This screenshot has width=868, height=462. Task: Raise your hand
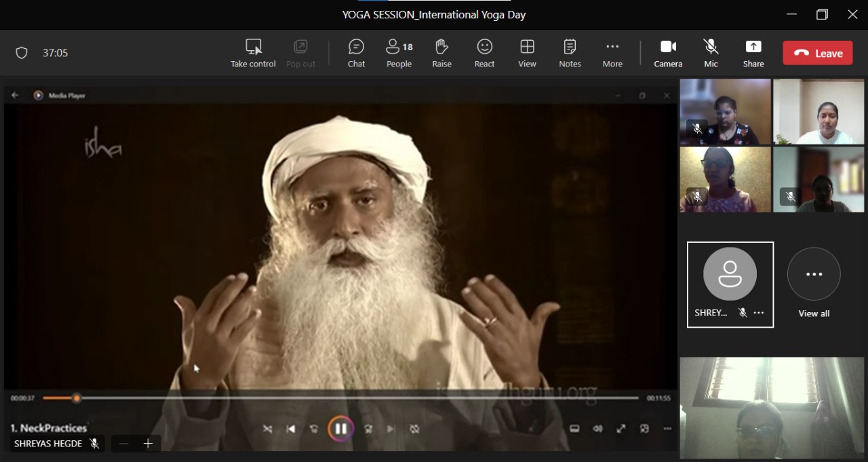pos(441,53)
